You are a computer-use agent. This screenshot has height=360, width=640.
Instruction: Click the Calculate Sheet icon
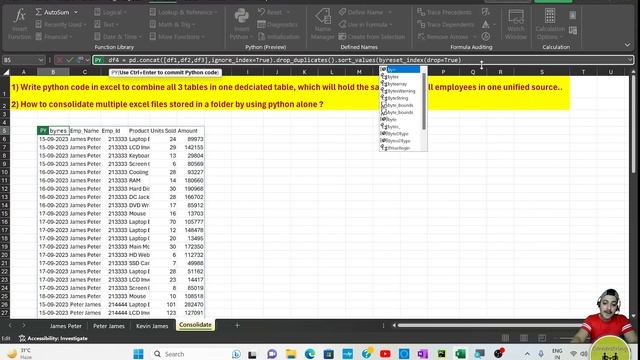573,30
